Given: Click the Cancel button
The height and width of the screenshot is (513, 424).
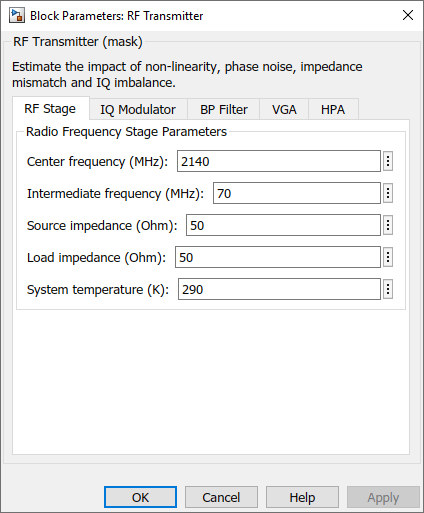Looking at the screenshot, I should 221,497.
